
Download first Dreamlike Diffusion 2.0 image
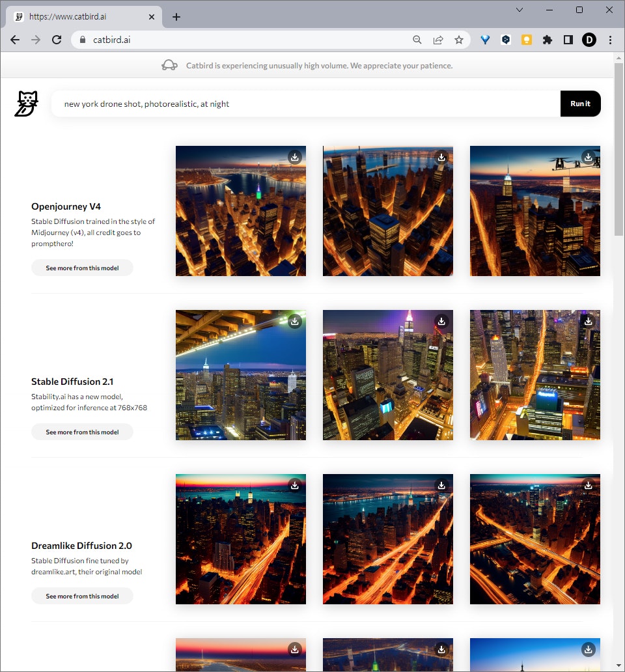[x=295, y=486]
